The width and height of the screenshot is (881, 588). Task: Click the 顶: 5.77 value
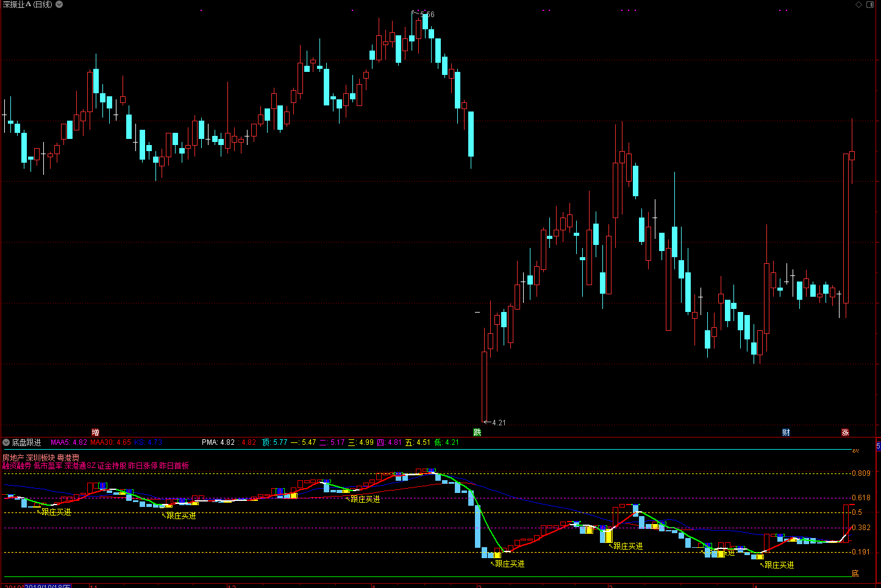tap(274, 442)
